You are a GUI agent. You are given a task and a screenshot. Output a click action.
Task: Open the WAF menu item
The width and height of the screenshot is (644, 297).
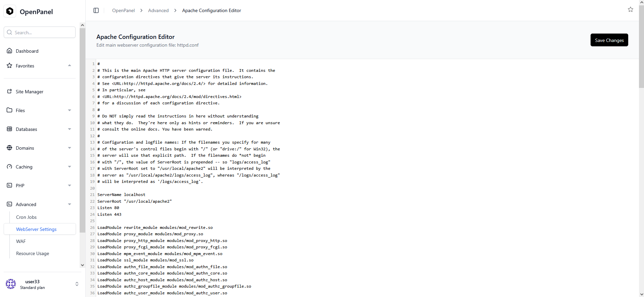[21, 241]
